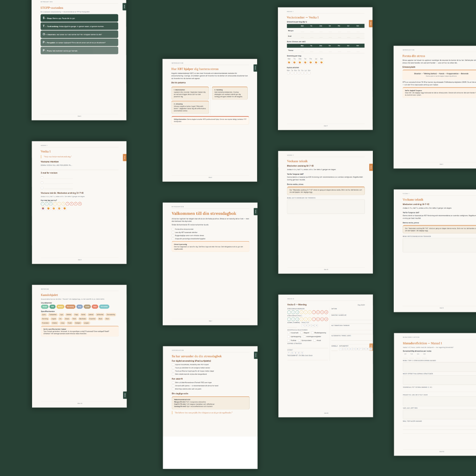The width and height of the screenshot is (476, 476).
Task: Click stress level circle 1 on Vecka 1 page
Action: tap(42, 204)
